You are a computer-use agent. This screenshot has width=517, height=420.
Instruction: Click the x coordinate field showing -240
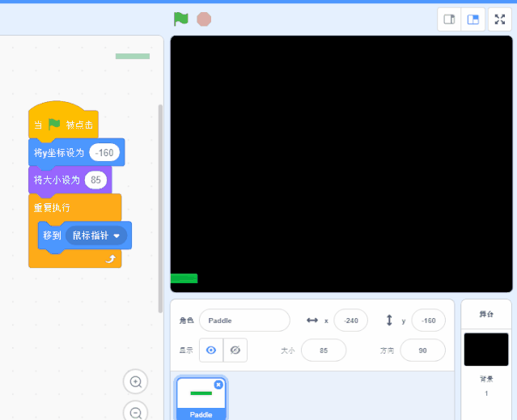(350, 320)
